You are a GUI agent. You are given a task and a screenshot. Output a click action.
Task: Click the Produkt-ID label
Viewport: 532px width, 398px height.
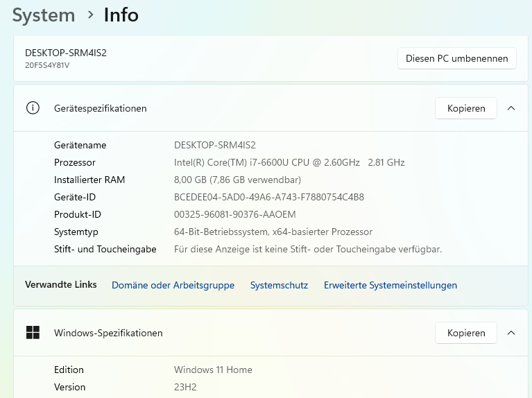click(78, 214)
